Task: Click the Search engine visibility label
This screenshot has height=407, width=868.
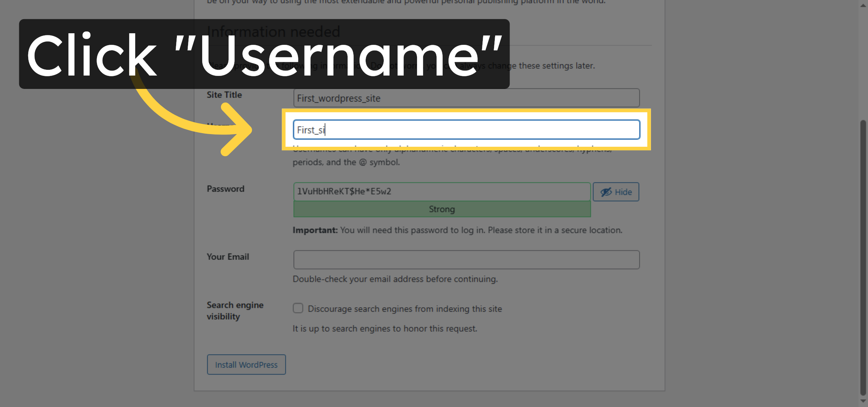Action: [235, 310]
